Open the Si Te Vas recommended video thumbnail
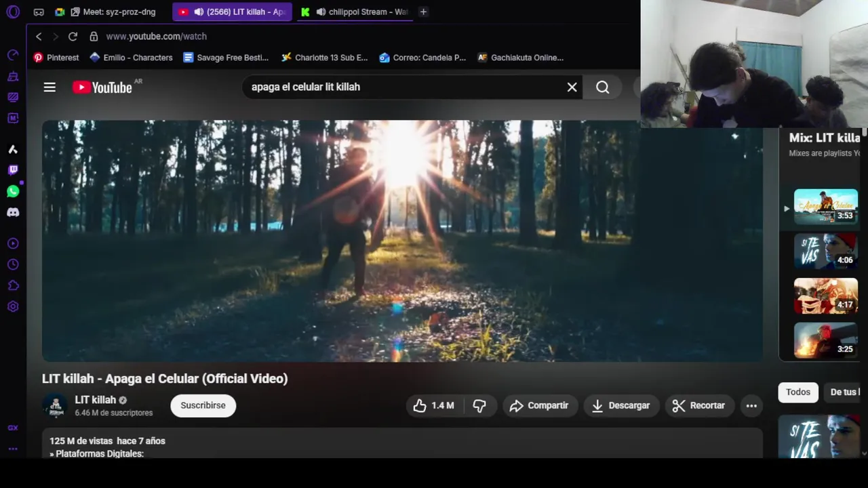The width and height of the screenshot is (868, 488). (x=819, y=436)
